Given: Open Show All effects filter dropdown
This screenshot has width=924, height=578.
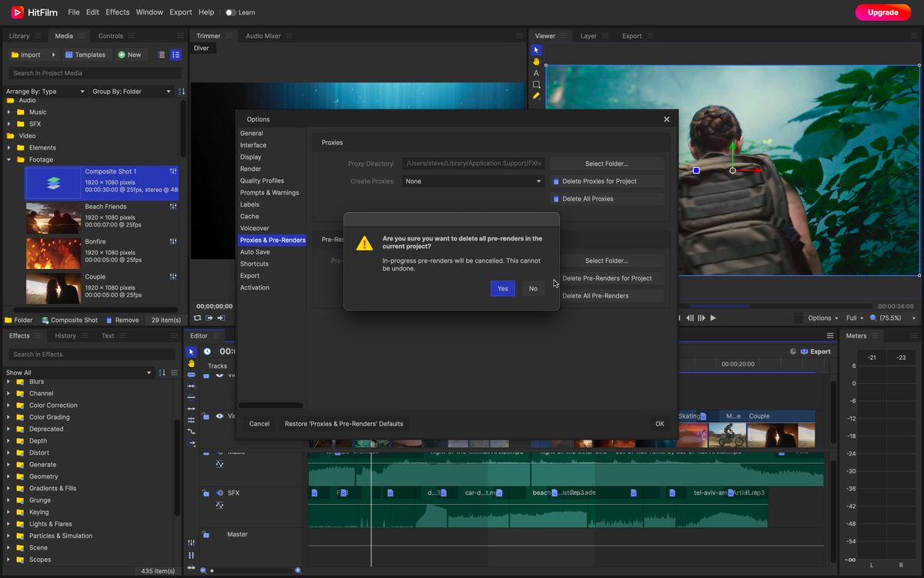Looking at the screenshot, I should [80, 373].
